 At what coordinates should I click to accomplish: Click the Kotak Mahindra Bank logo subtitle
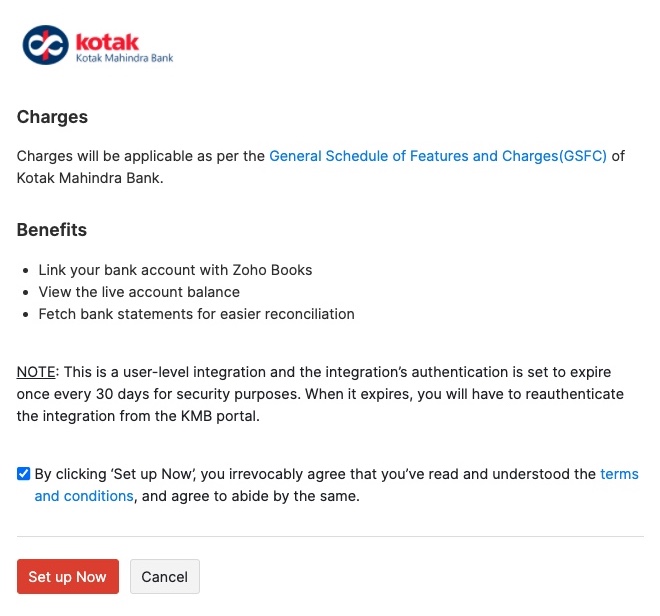click(x=124, y=59)
